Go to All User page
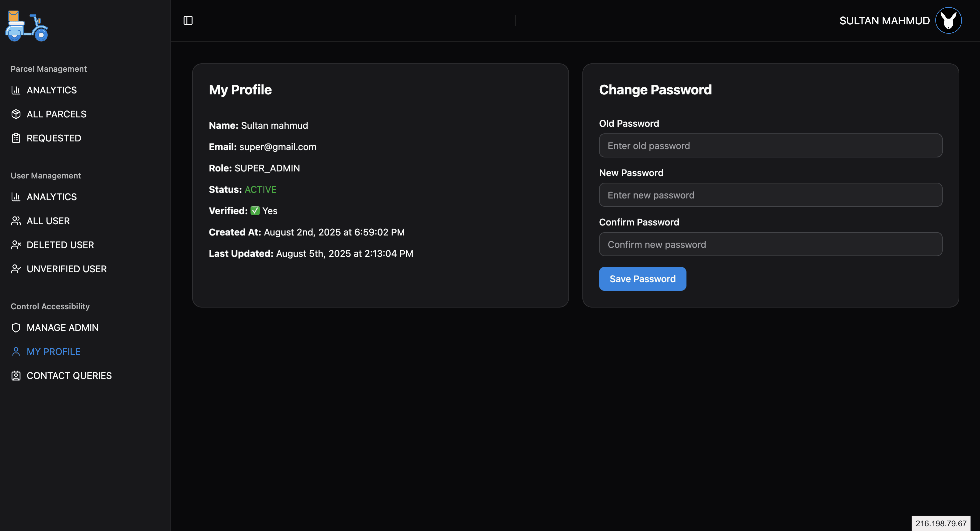Screen dimensions: 980x531 point(48,221)
